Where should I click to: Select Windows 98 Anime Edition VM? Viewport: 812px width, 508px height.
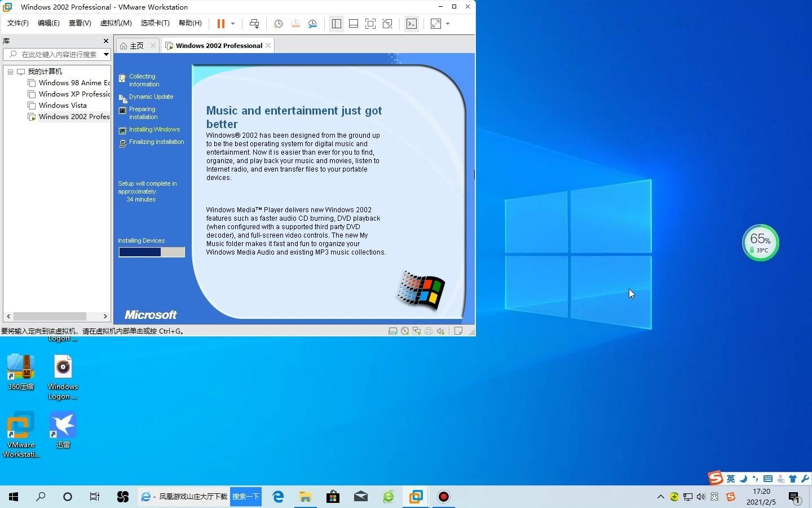pyautogui.click(x=74, y=83)
